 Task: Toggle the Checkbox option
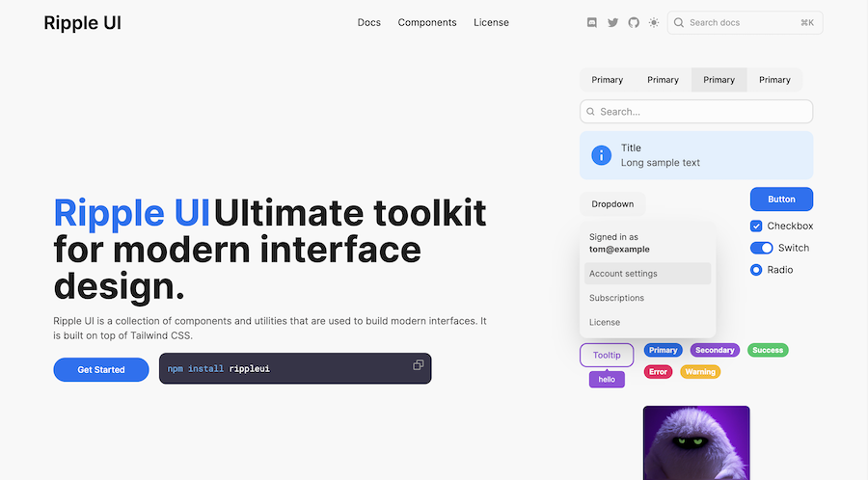pos(756,226)
